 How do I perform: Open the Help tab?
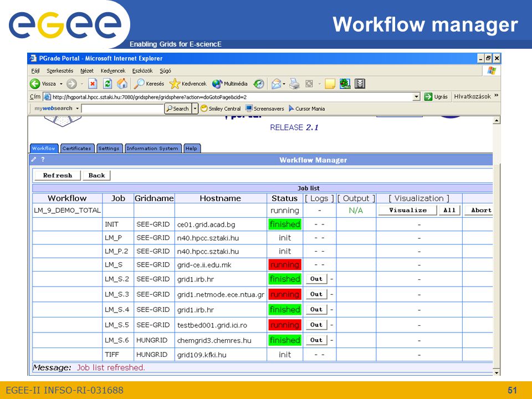click(x=192, y=149)
